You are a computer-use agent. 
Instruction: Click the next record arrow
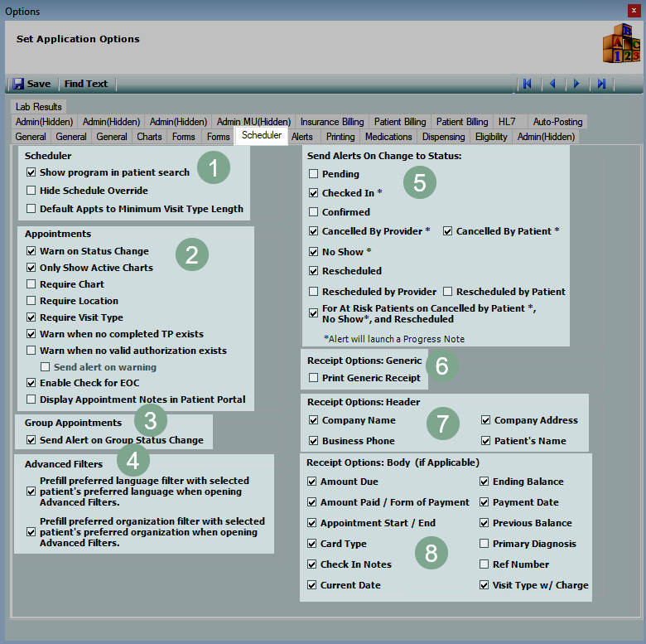[x=576, y=84]
